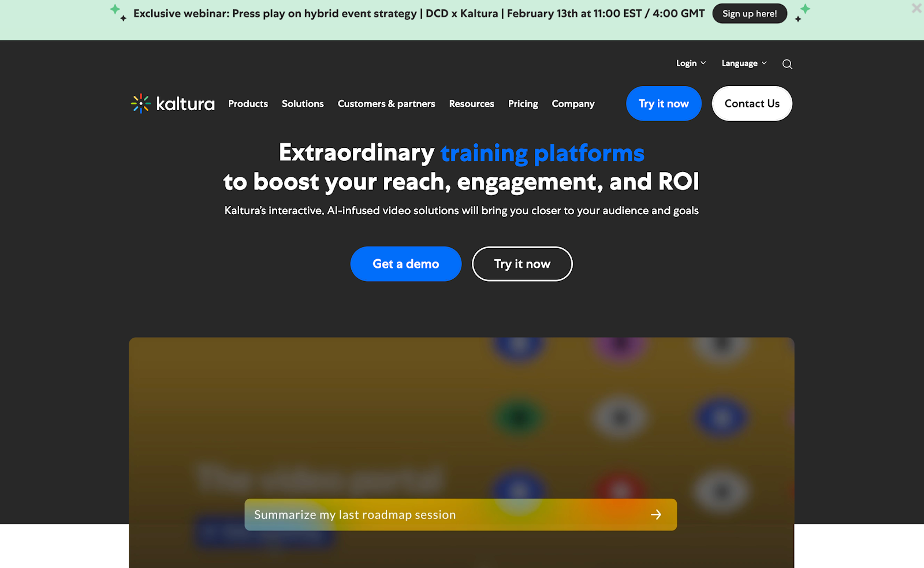Image resolution: width=924 pixels, height=568 pixels.
Task: Open the Solutions menu
Action: (x=303, y=104)
